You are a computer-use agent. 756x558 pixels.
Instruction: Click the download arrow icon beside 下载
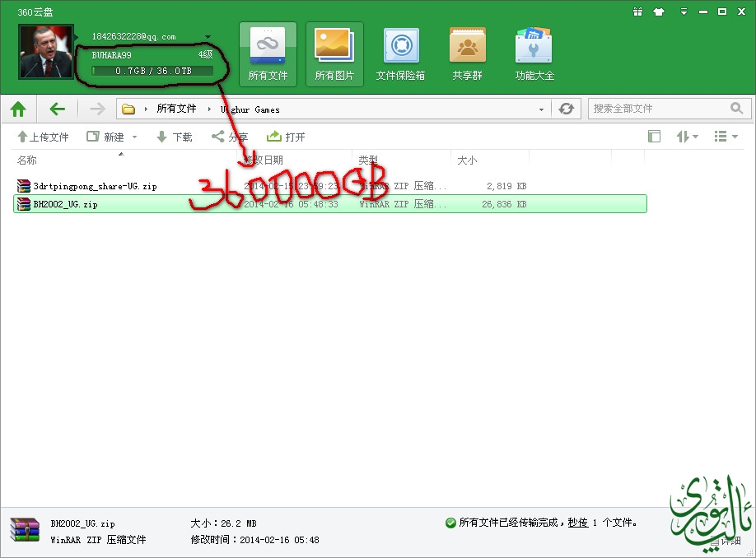click(x=161, y=137)
